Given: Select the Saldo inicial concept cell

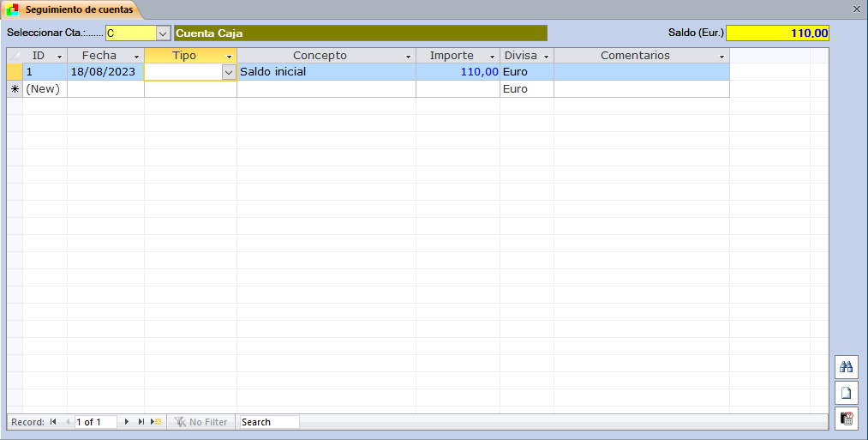Looking at the screenshot, I should coord(326,72).
